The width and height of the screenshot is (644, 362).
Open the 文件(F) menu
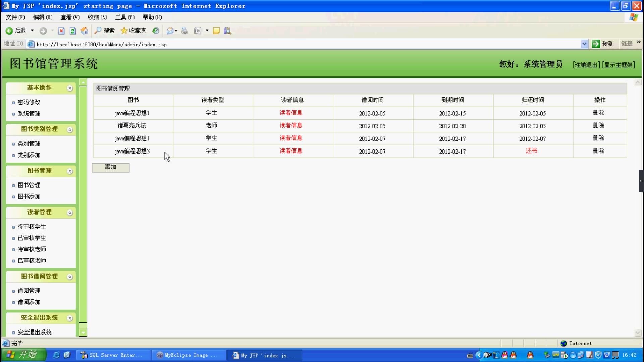(15, 17)
